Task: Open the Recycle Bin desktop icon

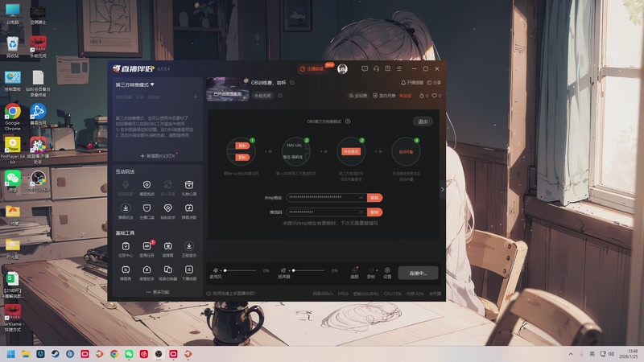Action: click(13, 47)
